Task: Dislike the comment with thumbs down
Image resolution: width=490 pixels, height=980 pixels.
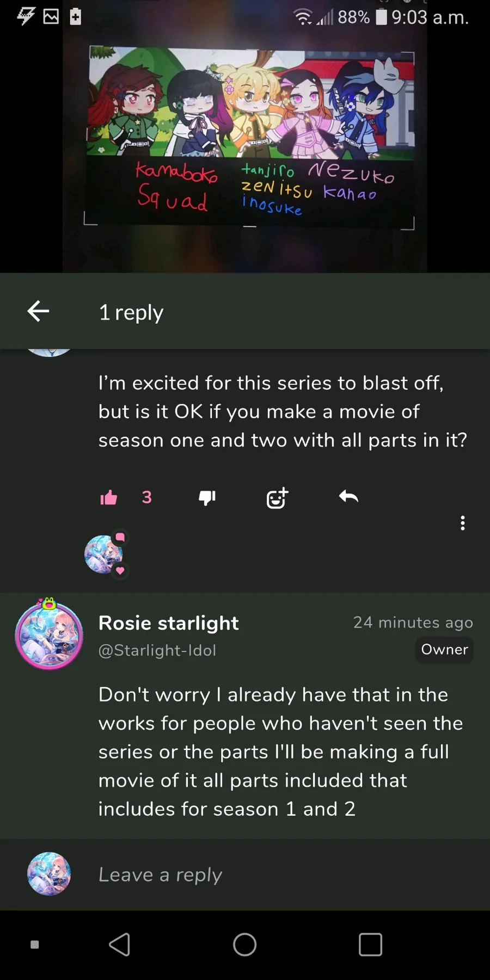Action: [207, 497]
